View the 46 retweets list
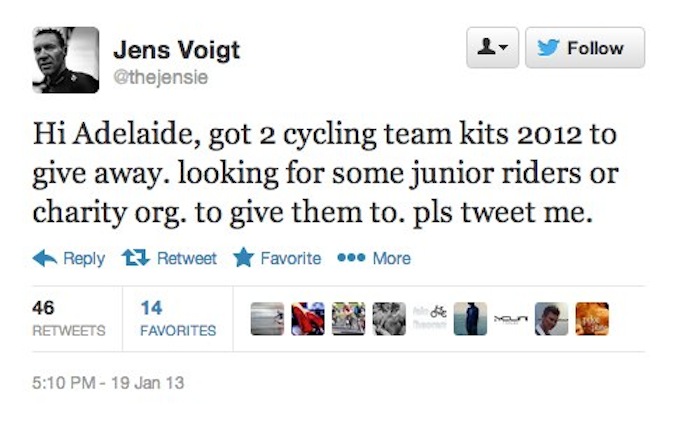 [69, 319]
